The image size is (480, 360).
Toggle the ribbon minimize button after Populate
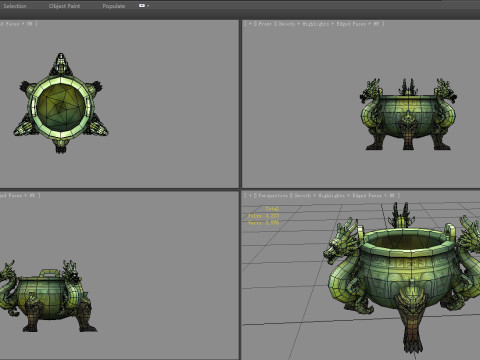[x=142, y=6]
